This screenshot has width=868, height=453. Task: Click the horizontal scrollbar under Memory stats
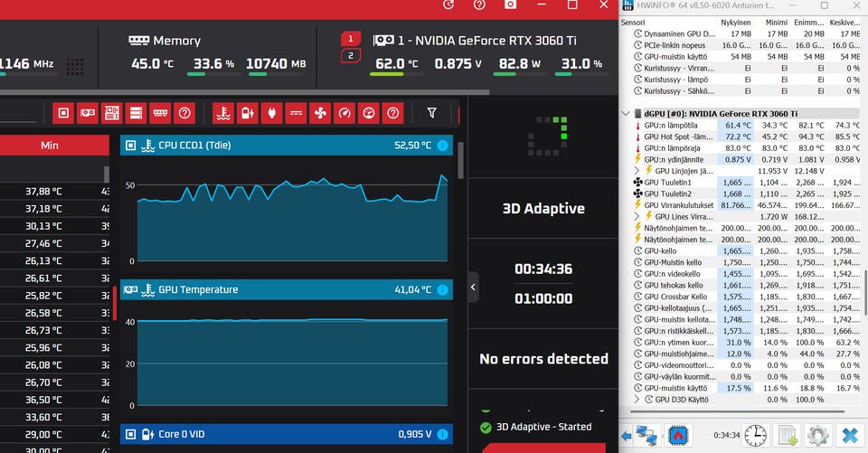243,92
